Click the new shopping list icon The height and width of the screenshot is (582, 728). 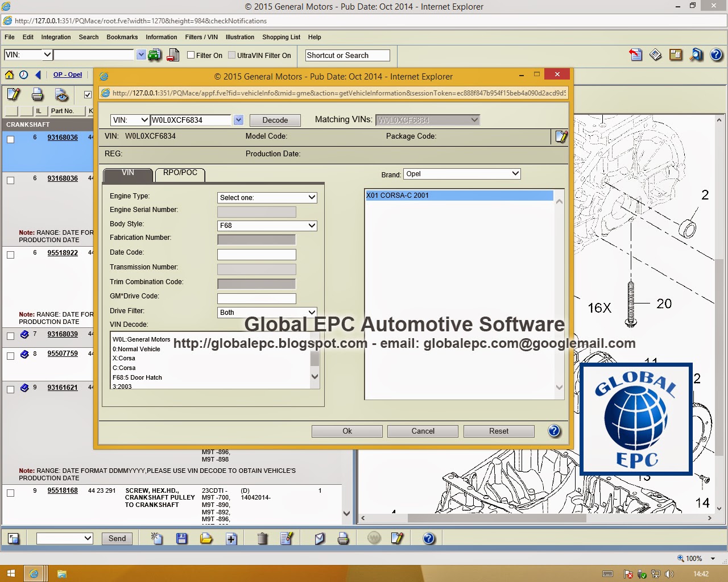tap(157, 538)
